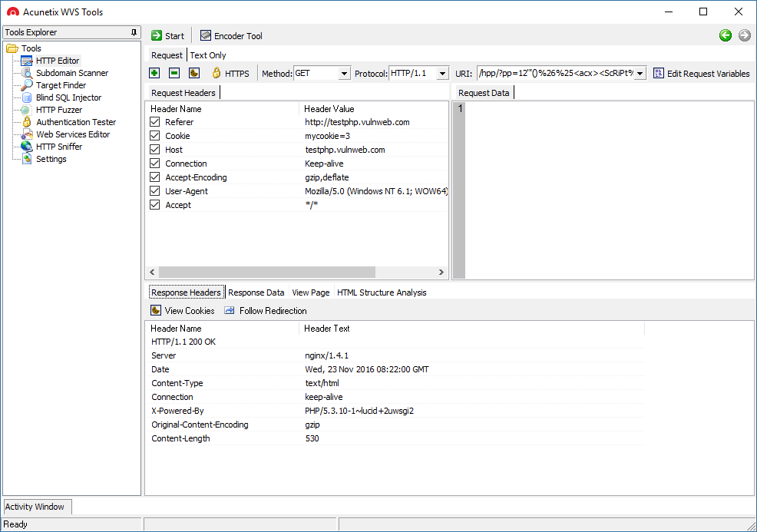Open the Response Data tab
The width and height of the screenshot is (757, 532).
[256, 292]
